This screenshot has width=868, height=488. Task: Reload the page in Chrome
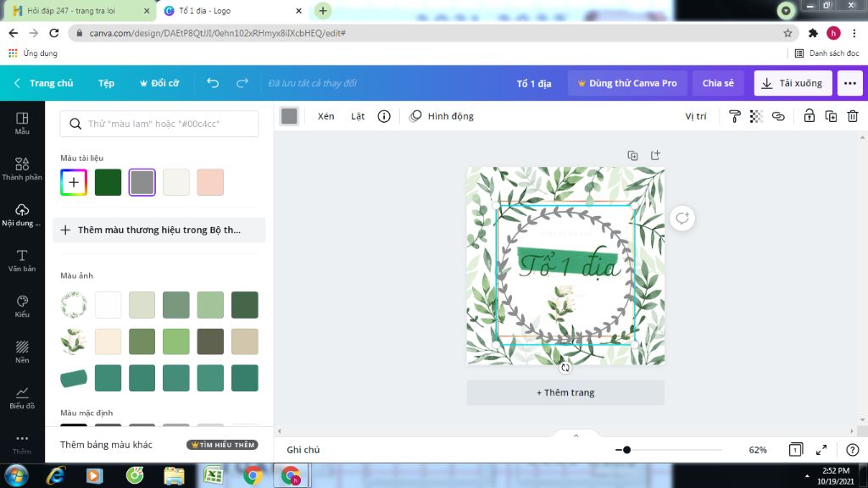[53, 33]
